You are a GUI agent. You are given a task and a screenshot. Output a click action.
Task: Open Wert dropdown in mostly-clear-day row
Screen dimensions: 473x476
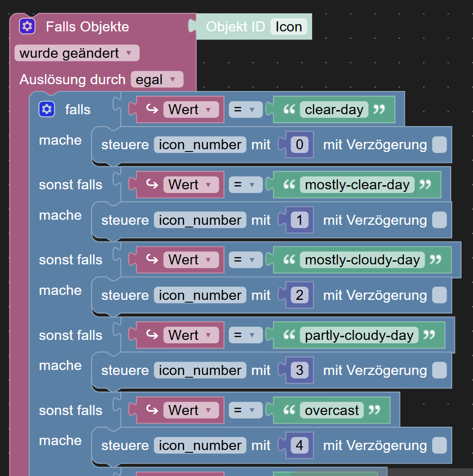click(191, 185)
